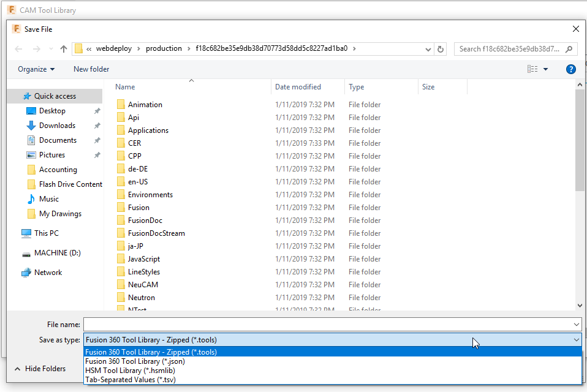Select the Environments folder icon

pos(121,195)
